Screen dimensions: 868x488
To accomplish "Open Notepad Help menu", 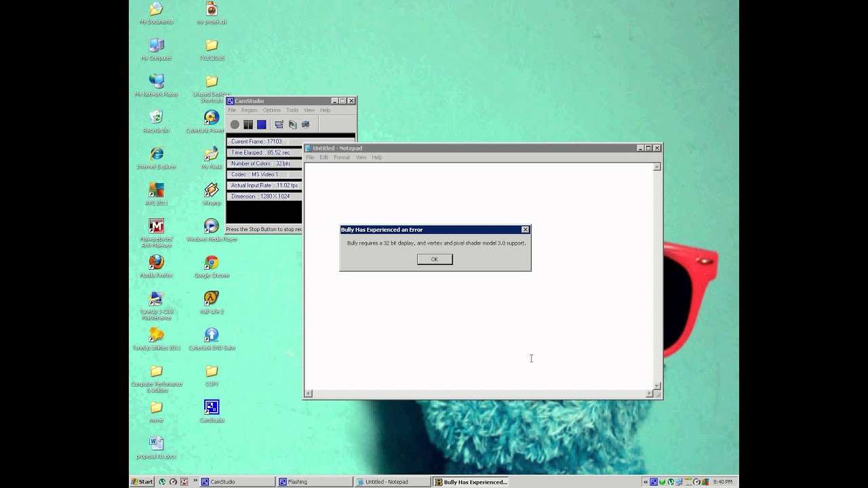I will [x=377, y=157].
